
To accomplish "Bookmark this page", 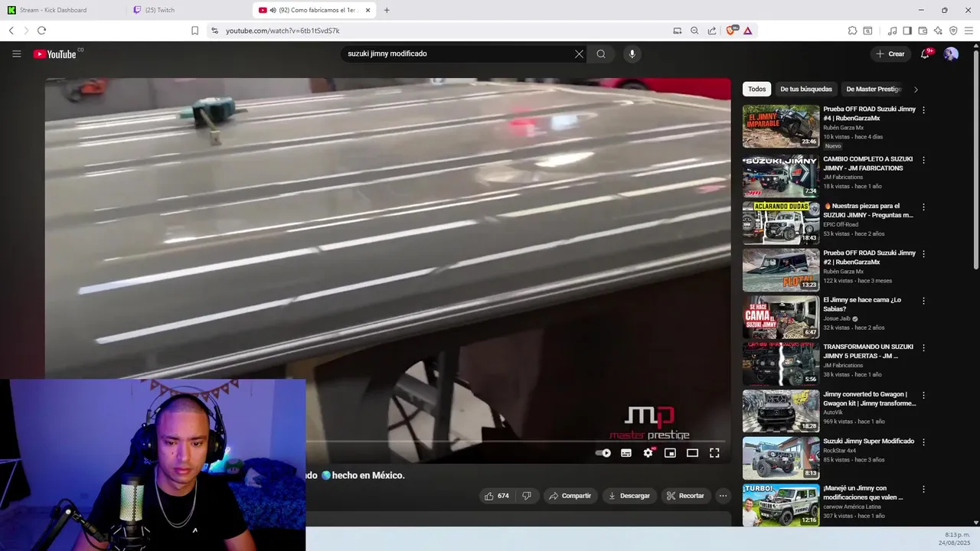I will [194, 31].
